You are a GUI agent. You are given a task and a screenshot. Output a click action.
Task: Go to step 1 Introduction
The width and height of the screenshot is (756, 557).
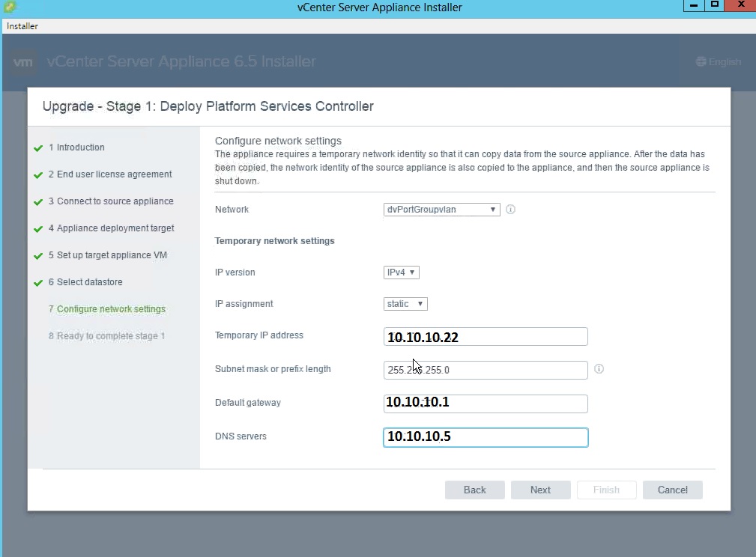pyautogui.click(x=80, y=147)
